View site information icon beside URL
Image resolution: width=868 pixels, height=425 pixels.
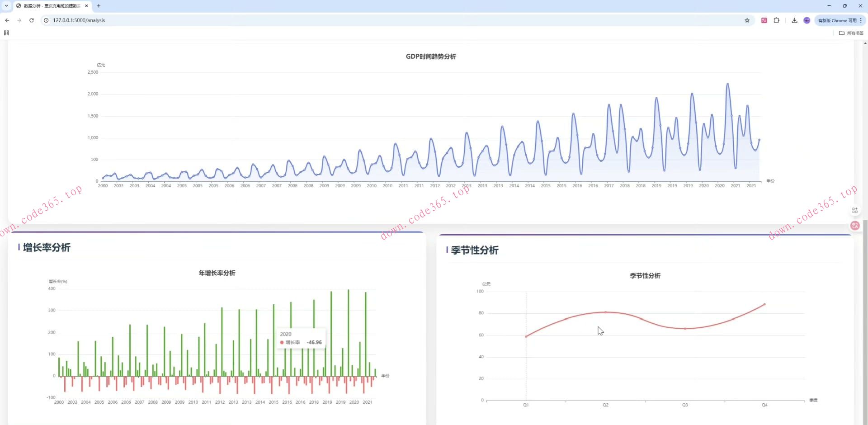(x=46, y=20)
